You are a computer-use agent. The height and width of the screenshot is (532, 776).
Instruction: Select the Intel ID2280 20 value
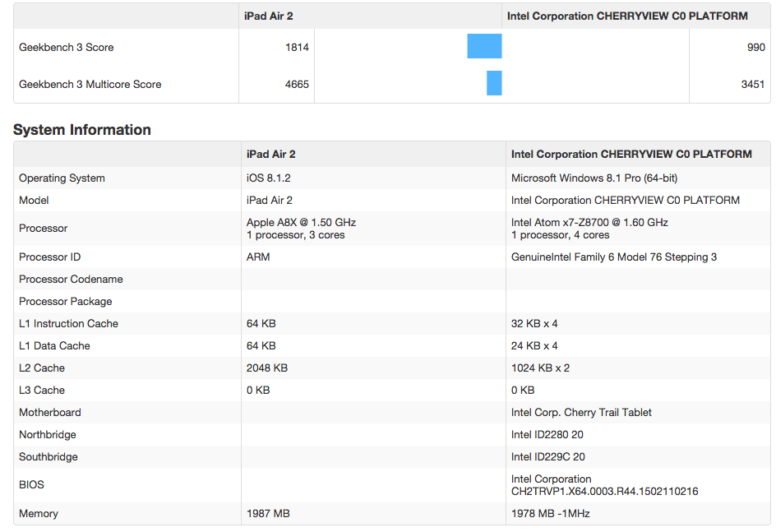[547, 435]
